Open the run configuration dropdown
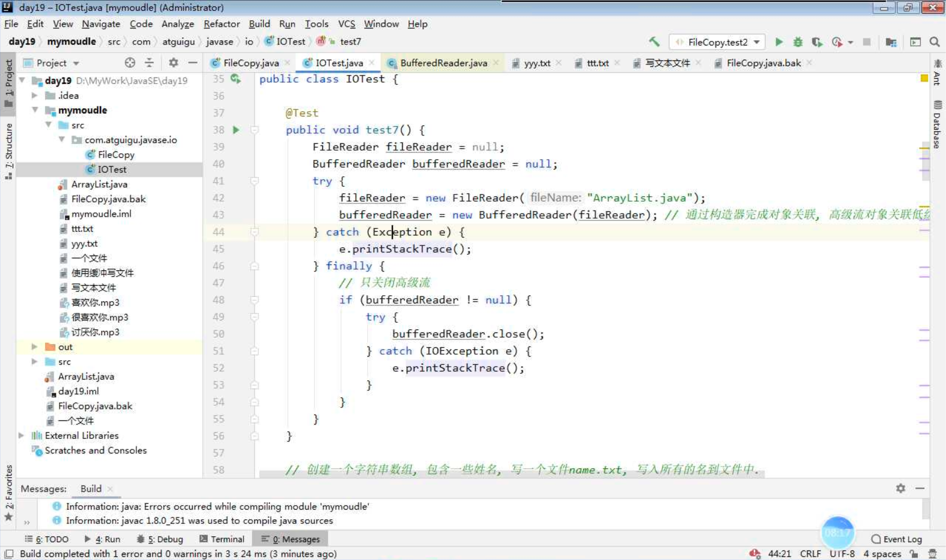This screenshot has width=946, height=560. click(x=717, y=42)
